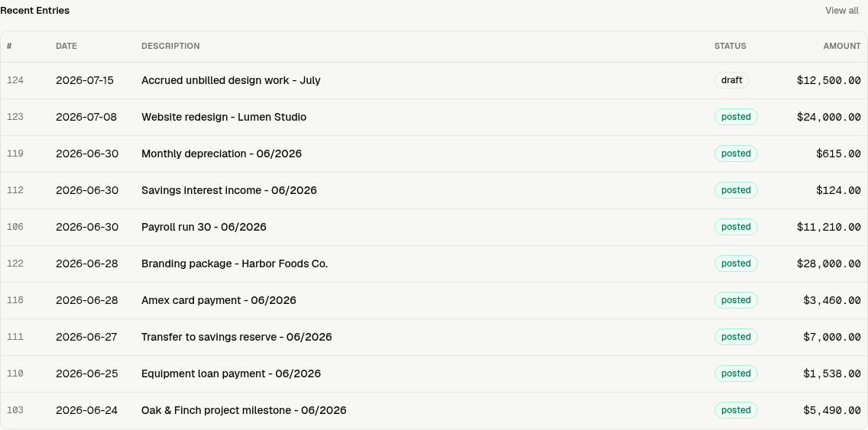Select amount $5,490.00
The height and width of the screenshot is (430, 868).
pyautogui.click(x=832, y=410)
